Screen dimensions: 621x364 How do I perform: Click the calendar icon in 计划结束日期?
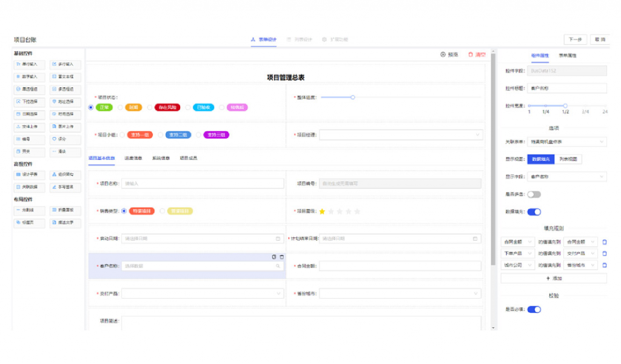coord(475,239)
